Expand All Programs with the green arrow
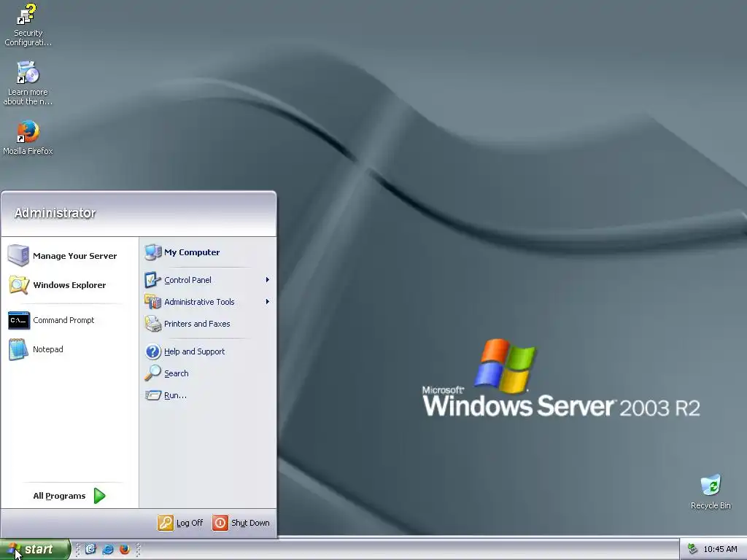747x560 pixels. [x=99, y=496]
